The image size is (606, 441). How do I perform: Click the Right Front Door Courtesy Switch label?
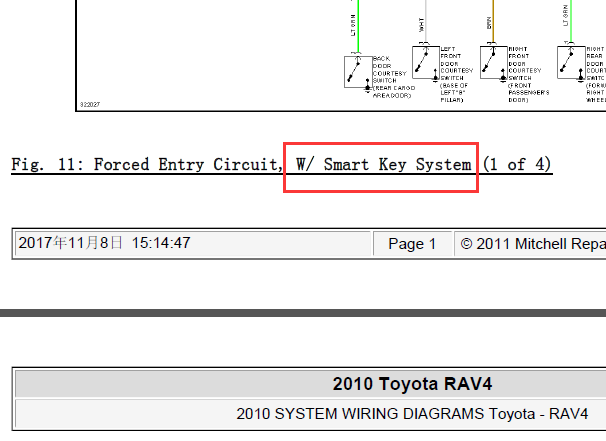(x=528, y=74)
